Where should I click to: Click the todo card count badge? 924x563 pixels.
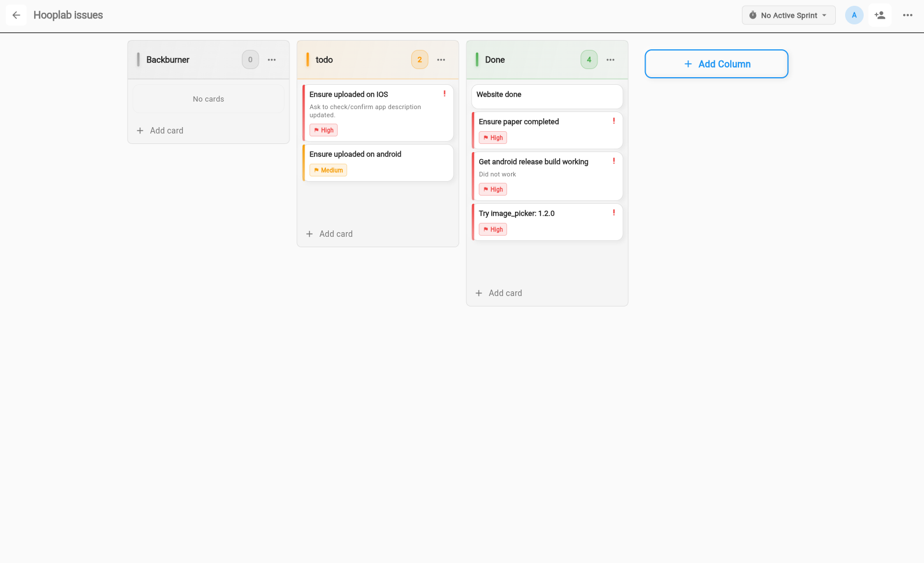coord(419,60)
